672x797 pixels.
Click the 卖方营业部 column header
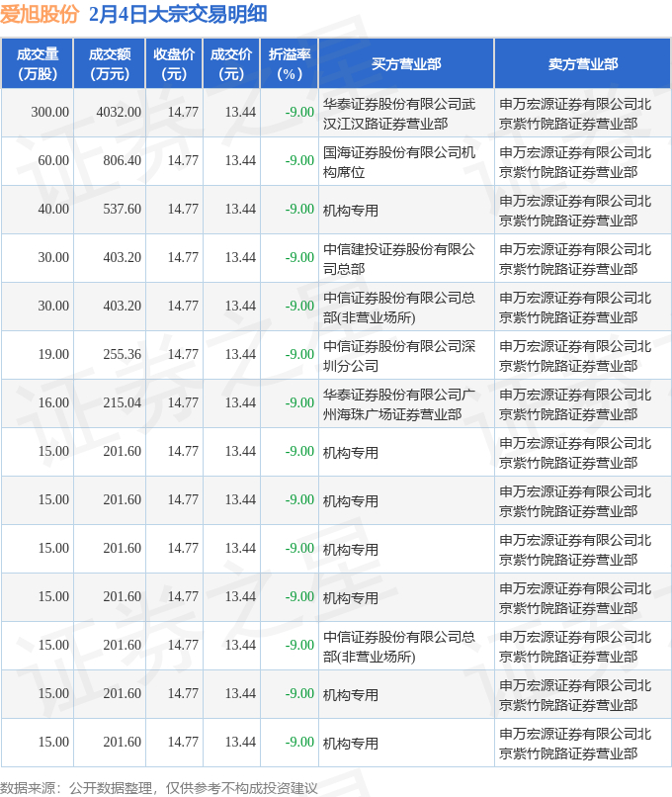583,64
